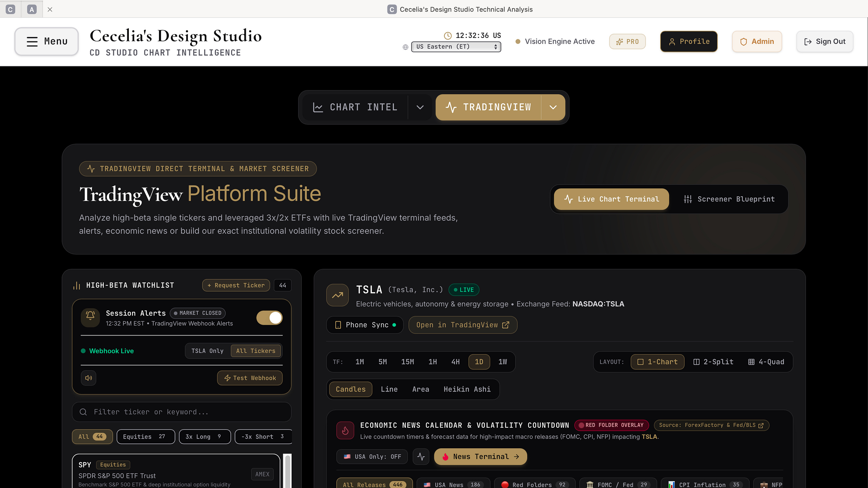Screen dimensions: 868x488
Task: Expand the Chart Intel dropdown chevron
Action: point(420,107)
